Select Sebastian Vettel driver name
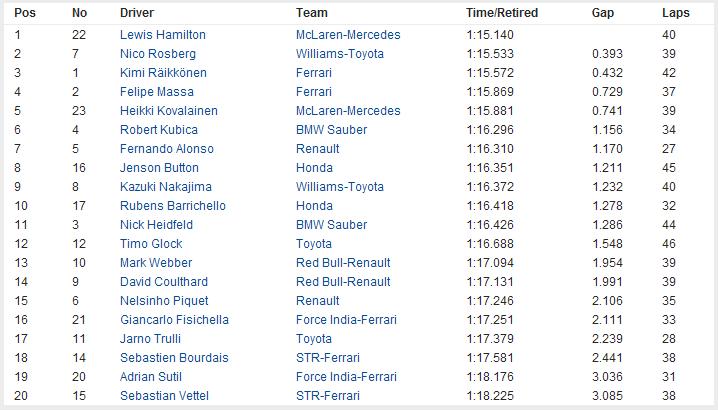718x411 pixels. 165,395
